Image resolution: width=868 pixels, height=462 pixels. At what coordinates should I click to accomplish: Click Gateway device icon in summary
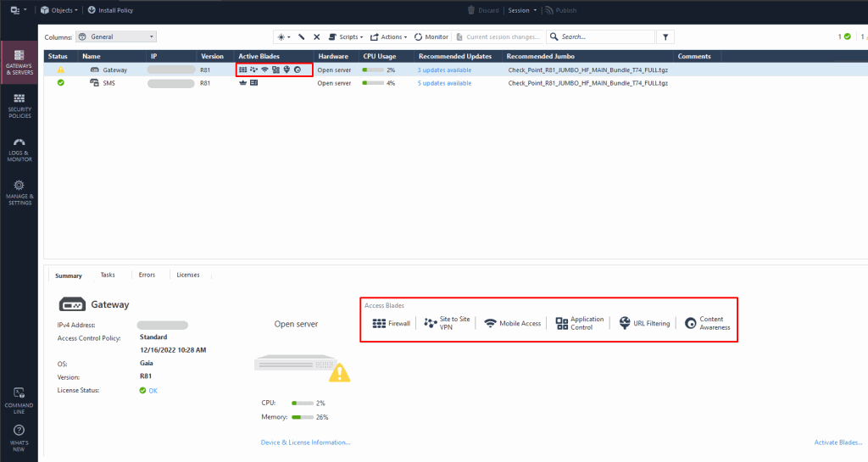72,305
